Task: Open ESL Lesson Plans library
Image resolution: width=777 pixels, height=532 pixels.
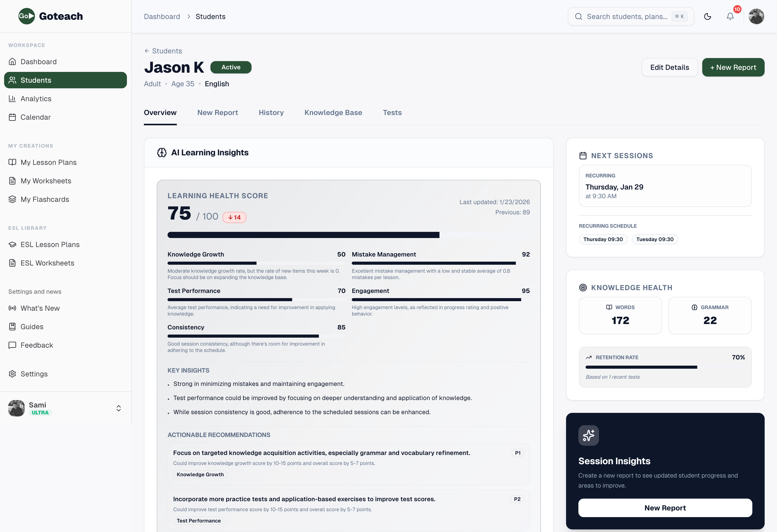Action: click(50, 245)
